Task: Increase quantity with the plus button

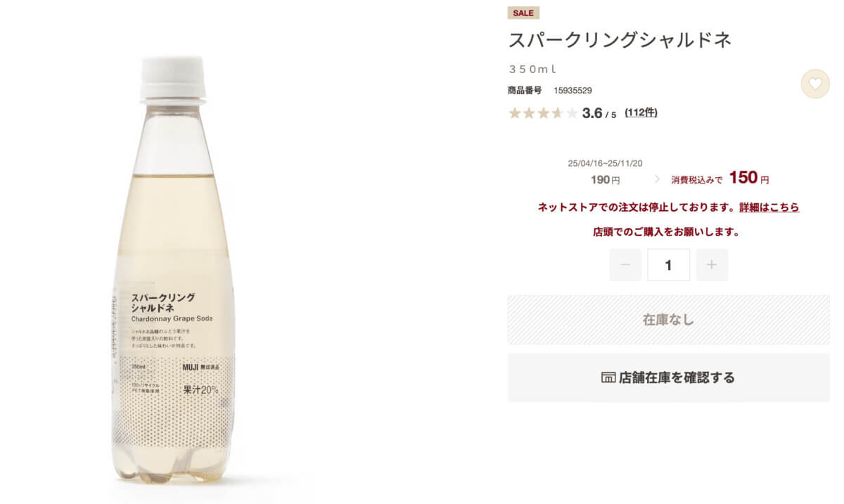Action: click(712, 265)
